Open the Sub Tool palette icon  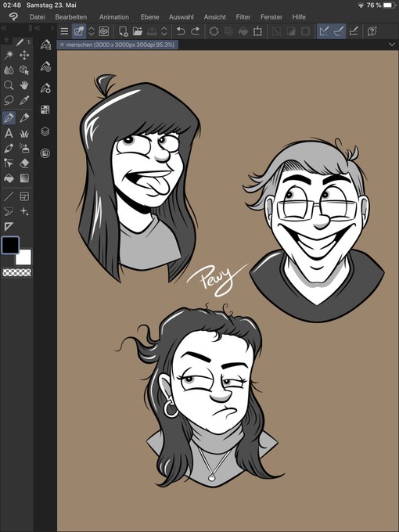click(x=45, y=45)
